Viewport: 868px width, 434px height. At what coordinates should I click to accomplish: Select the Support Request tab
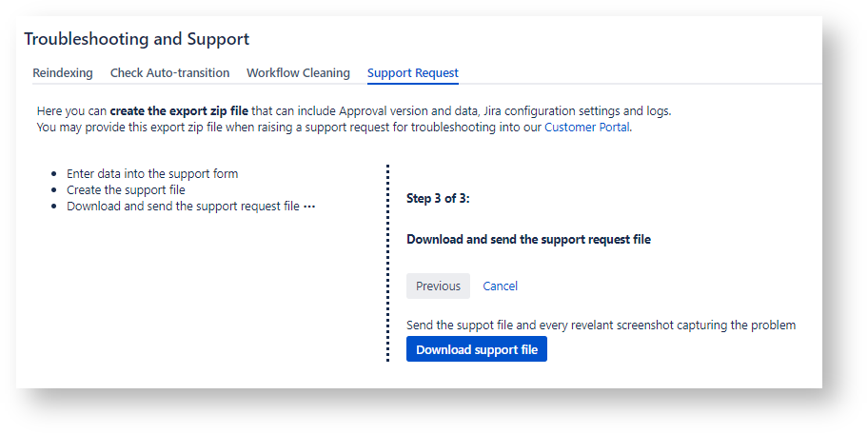tap(412, 73)
